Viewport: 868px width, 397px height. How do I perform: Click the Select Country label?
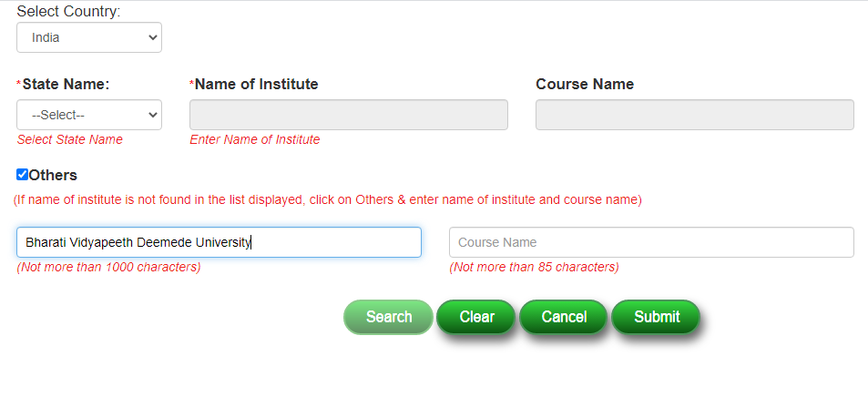68,12
